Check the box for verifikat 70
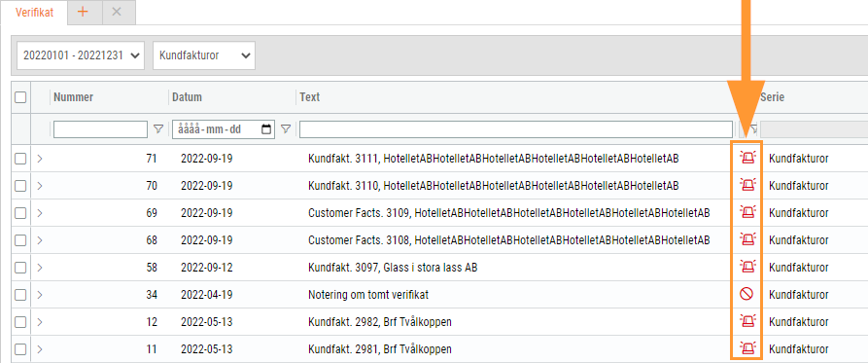The height and width of the screenshot is (363, 868). point(20,186)
